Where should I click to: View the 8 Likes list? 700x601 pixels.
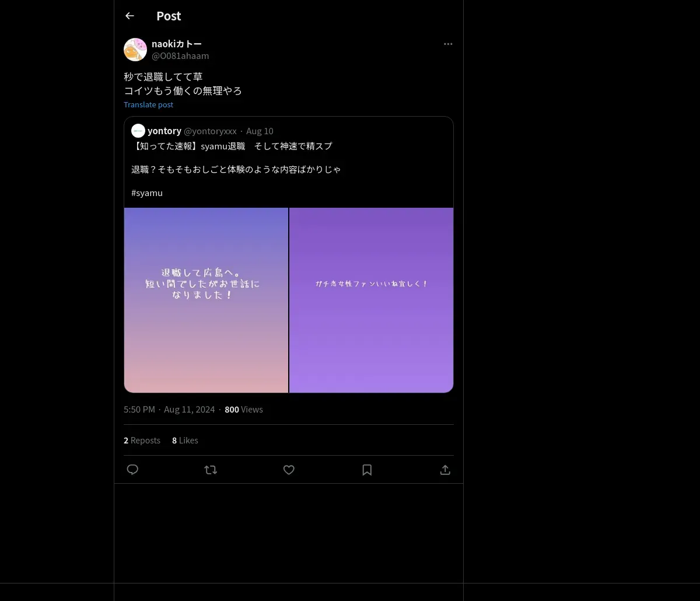[x=185, y=441]
